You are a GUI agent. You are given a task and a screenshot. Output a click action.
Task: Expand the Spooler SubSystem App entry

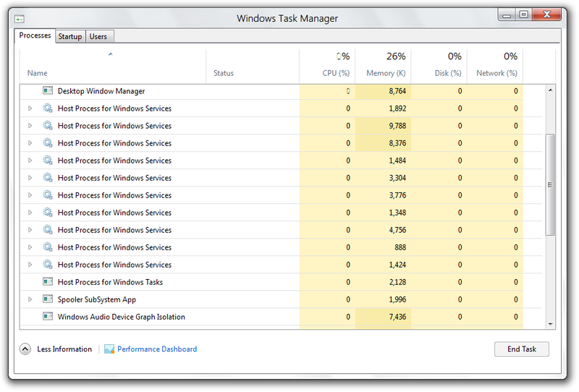30,299
